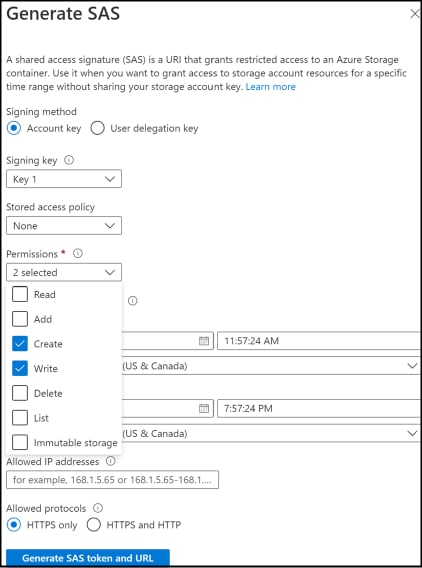Click the Signing method label
The image size is (422, 568).
point(41,112)
